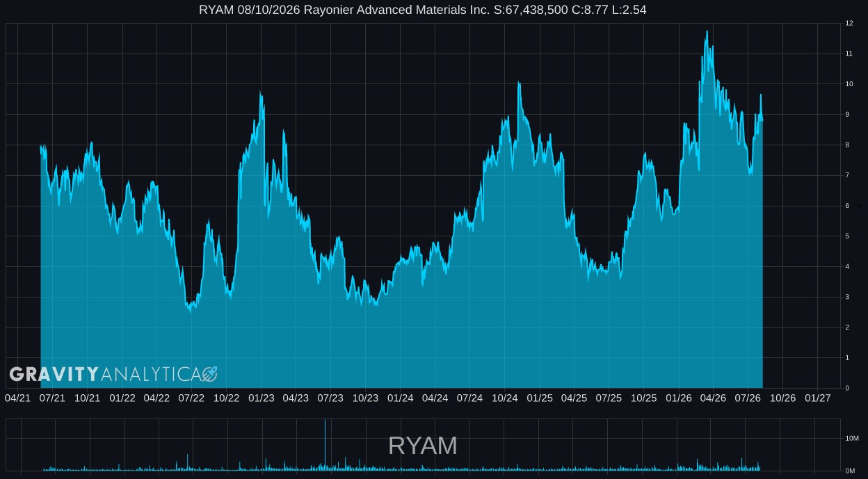
Task: Click the 0M volume axis label
Action: click(850, 471)
